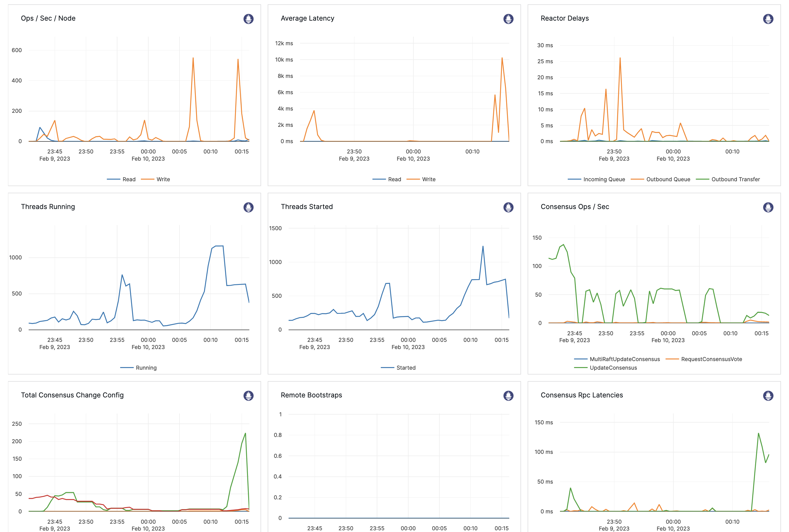Toggle Read series in Average Latency legend
The image size is (789, 532).
pos(387,179)
